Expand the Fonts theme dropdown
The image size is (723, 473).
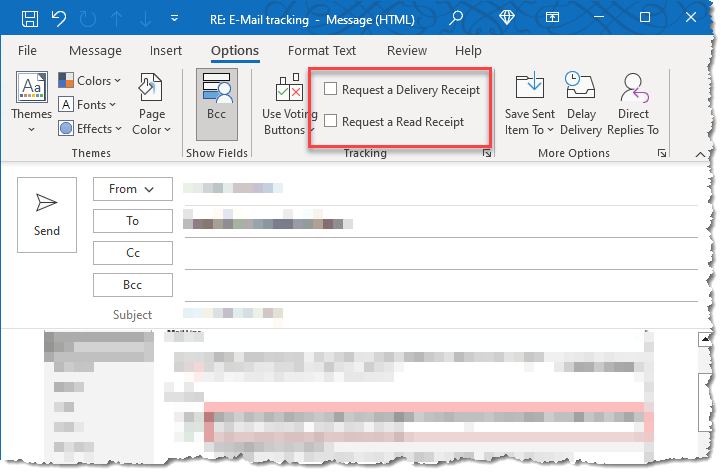pos(87,105)
